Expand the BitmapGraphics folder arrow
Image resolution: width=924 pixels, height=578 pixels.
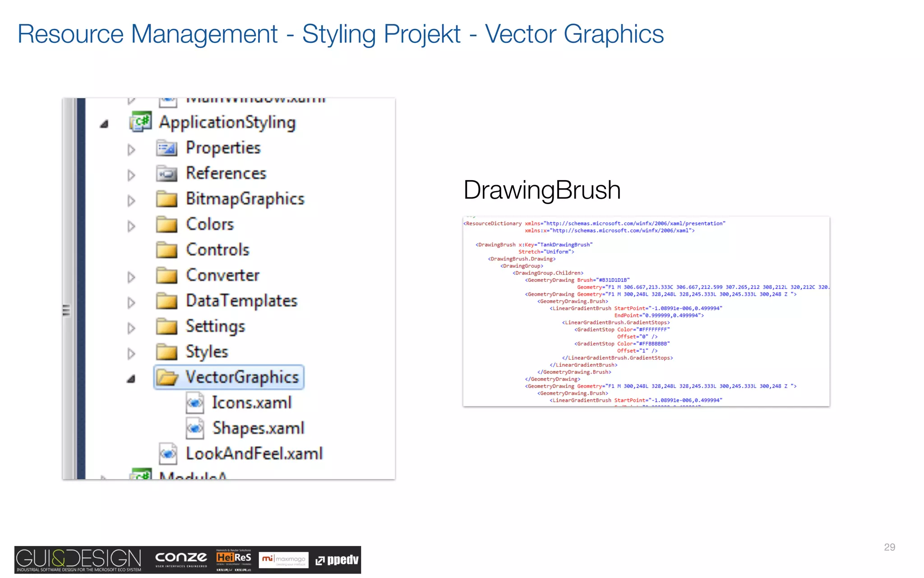tap(131, 200)
